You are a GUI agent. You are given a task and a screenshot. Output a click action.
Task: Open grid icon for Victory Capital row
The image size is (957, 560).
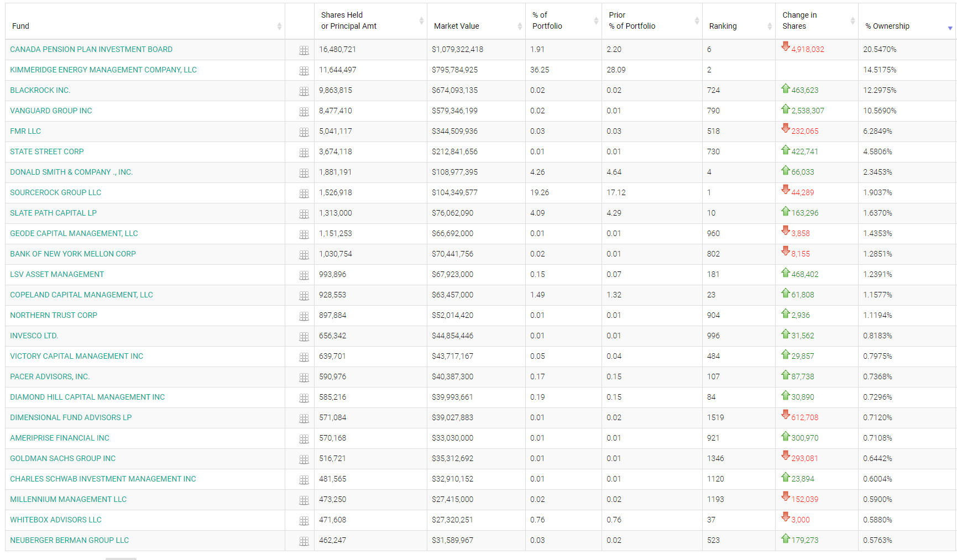point(304,357)
